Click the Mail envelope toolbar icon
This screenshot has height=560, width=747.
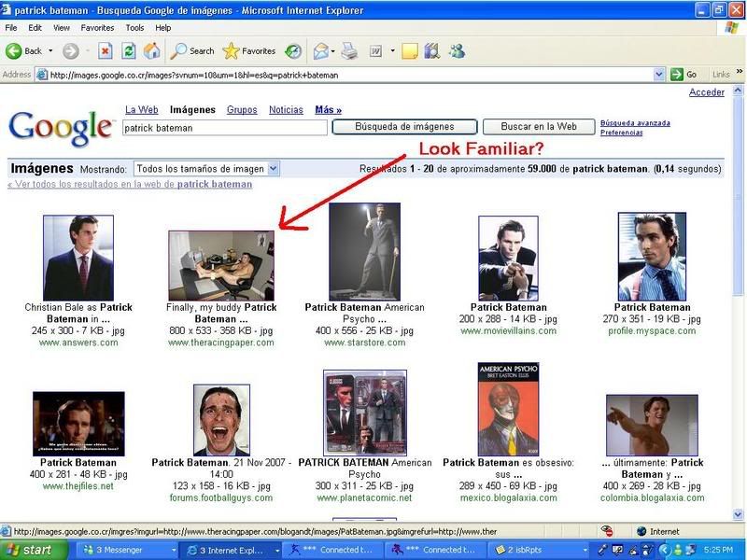point(320,51)
